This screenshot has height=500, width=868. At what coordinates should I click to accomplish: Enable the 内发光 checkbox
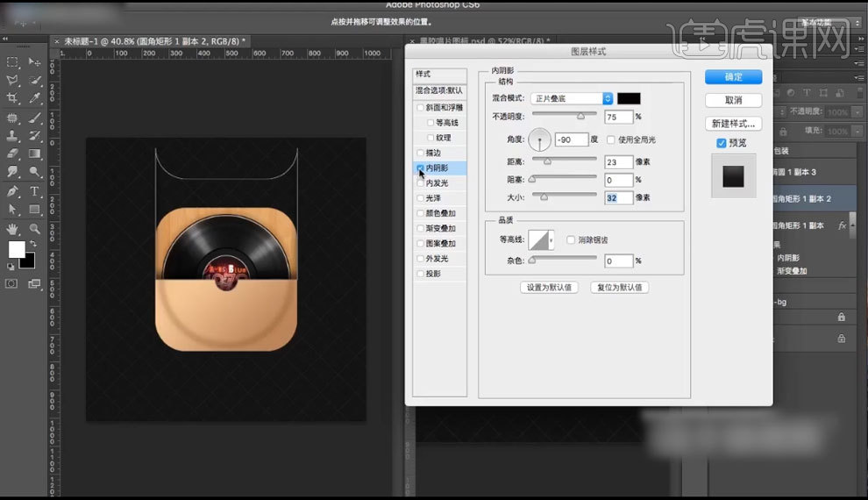click(420, 182)
